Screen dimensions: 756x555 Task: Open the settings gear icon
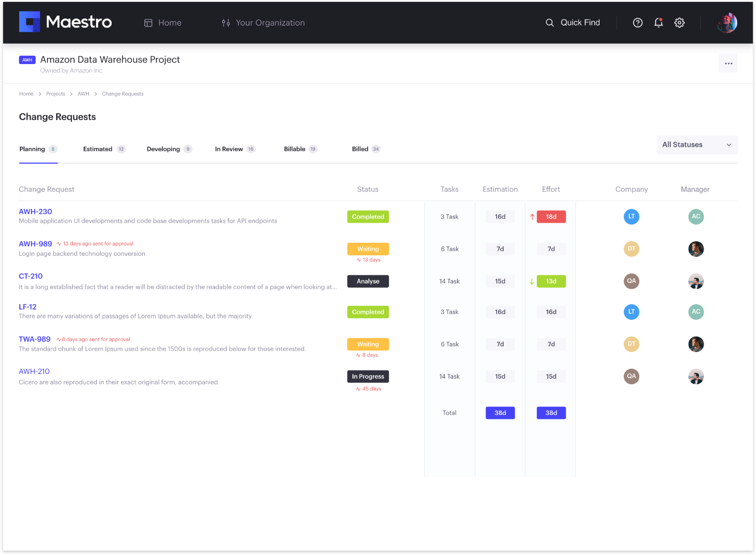coord(679,23)
